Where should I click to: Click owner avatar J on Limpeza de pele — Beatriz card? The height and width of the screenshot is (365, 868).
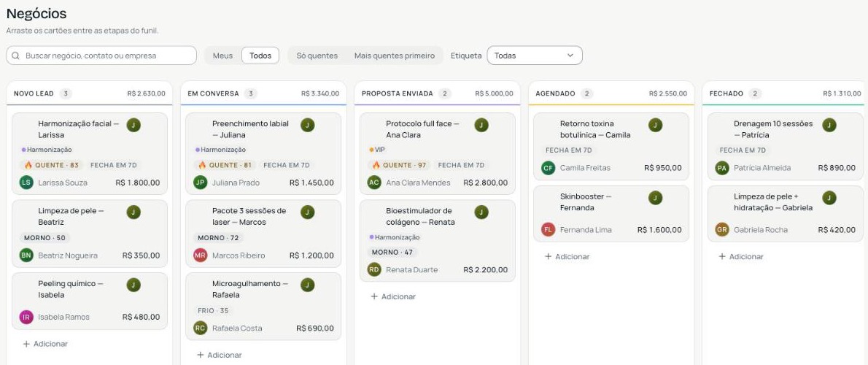tap(133, 212)
